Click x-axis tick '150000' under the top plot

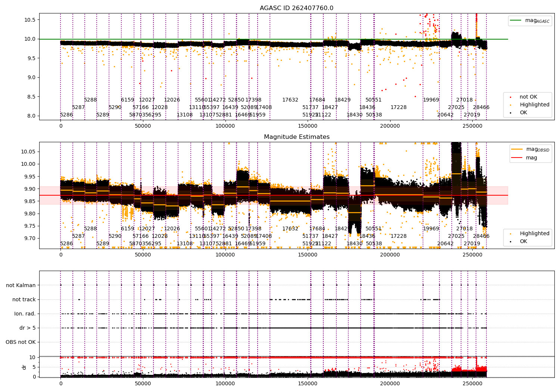(x=308, y=126)
